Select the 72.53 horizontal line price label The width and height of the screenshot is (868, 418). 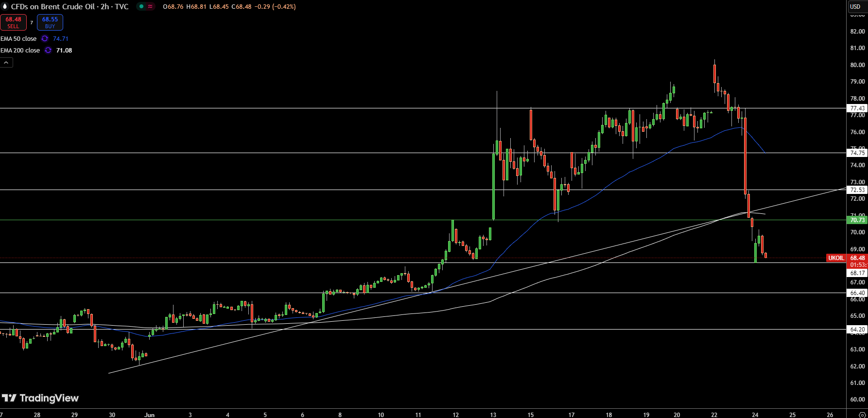tap(857, 190)
